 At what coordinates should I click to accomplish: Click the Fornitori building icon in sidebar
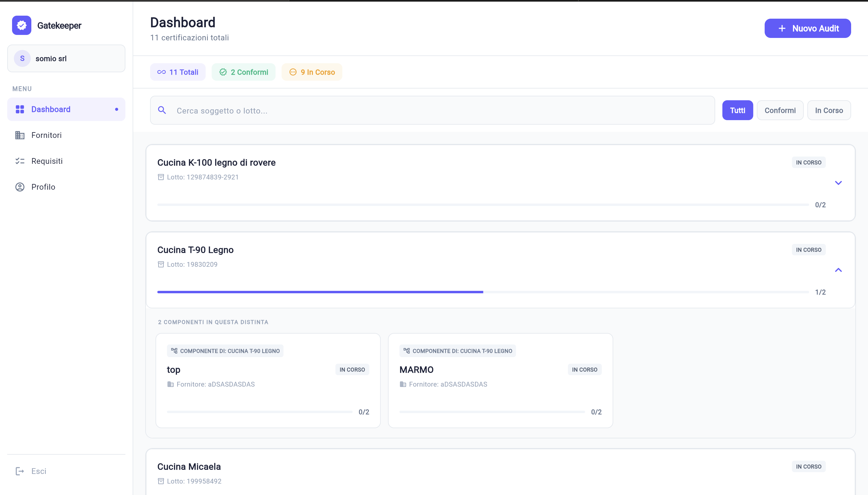click(x=20, y=135)
